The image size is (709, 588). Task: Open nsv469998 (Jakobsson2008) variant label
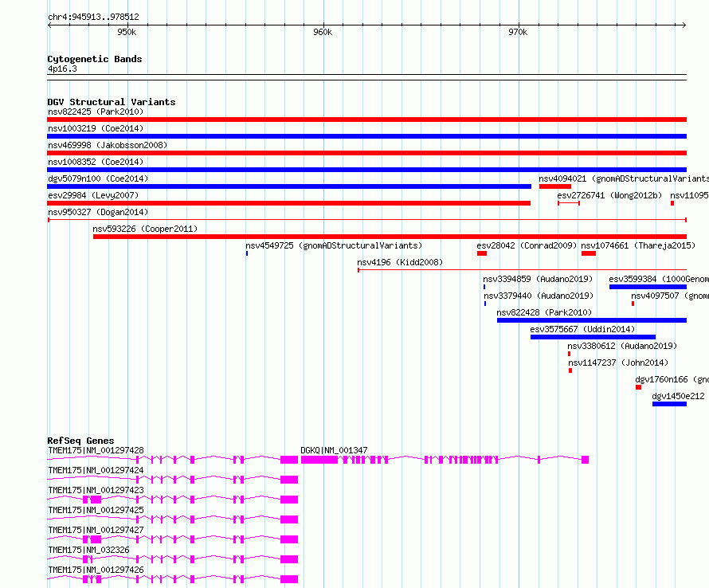(108, 145)
